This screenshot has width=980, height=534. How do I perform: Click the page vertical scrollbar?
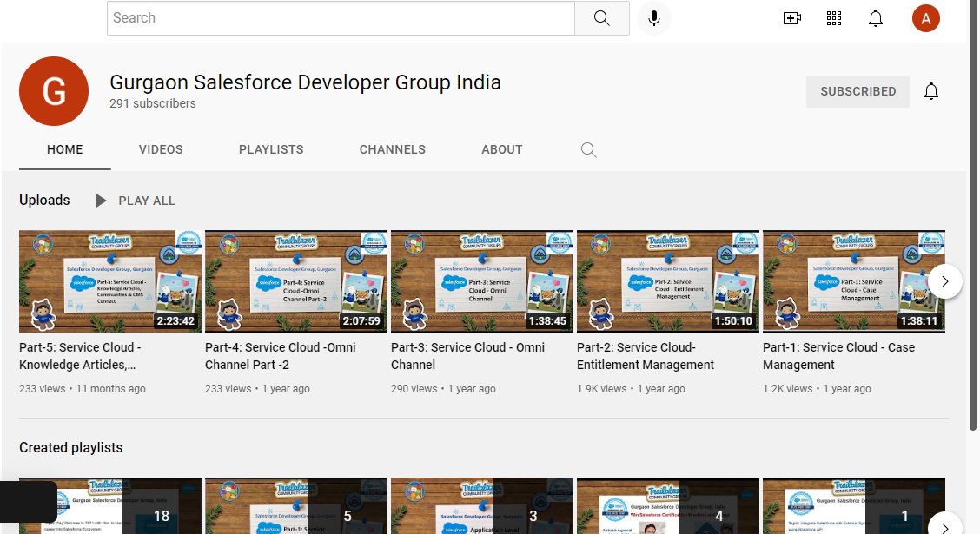click(x=973, y=215)
